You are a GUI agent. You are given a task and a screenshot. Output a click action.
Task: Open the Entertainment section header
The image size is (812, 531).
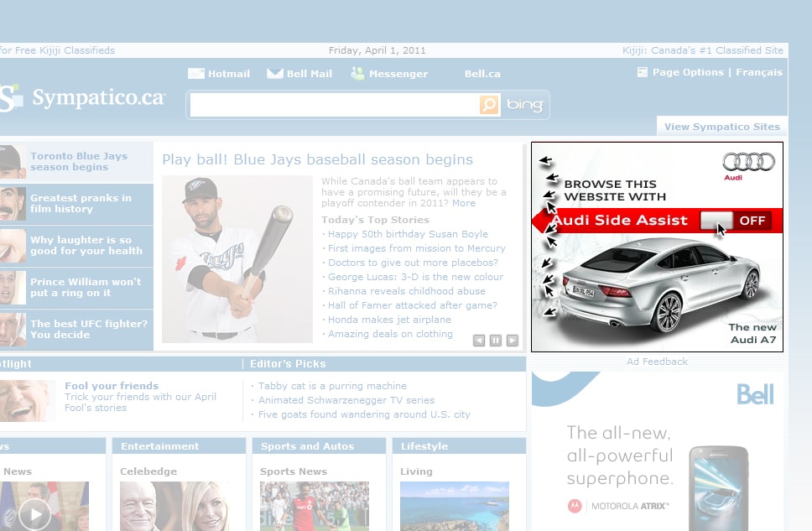coord(159,446)
